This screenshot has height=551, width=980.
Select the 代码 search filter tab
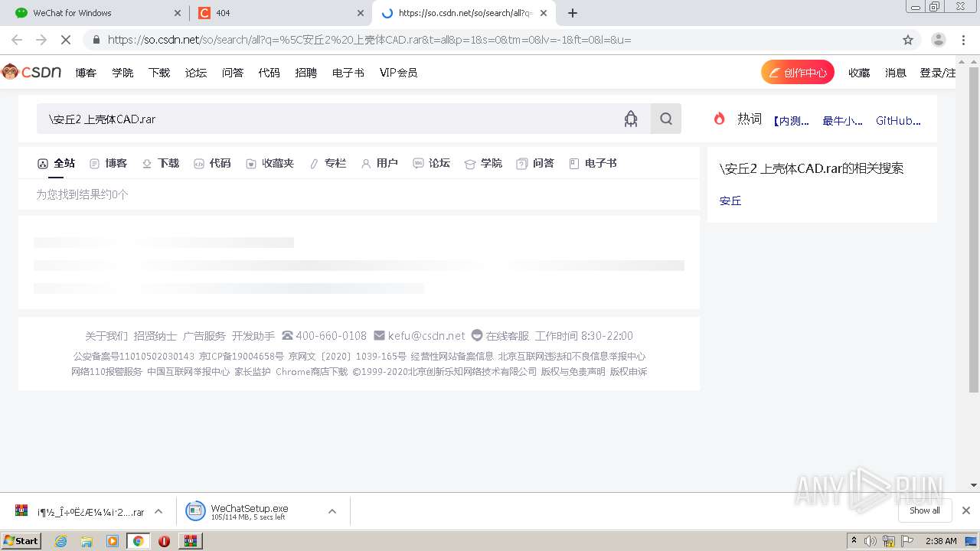(212, 163)
